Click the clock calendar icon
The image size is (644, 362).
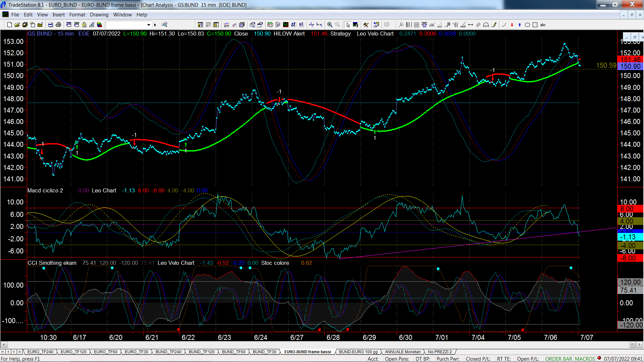click(x=270, y=24)
